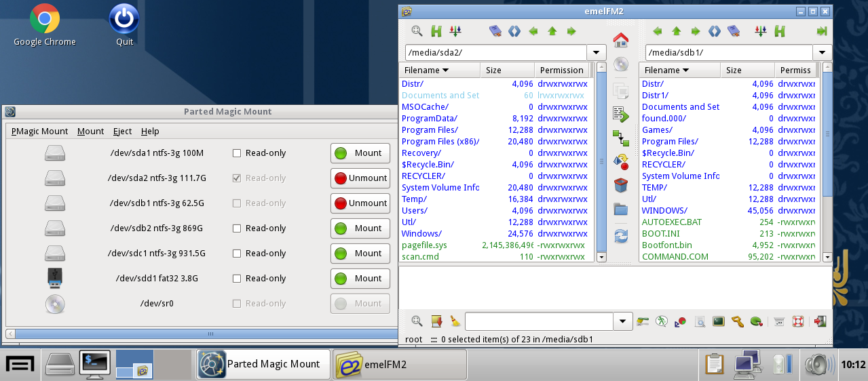The width and height of the screenshot is (868, 381).
Task: Click the rename icon with yellow arrow
Action: [620, 161]
